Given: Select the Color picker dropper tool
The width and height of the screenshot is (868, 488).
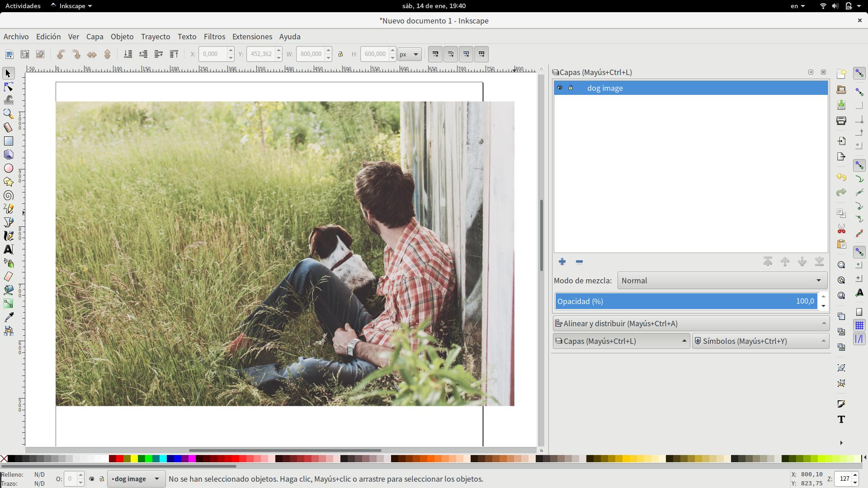Looking at the screenshot, I should click(x=8, y=317).
